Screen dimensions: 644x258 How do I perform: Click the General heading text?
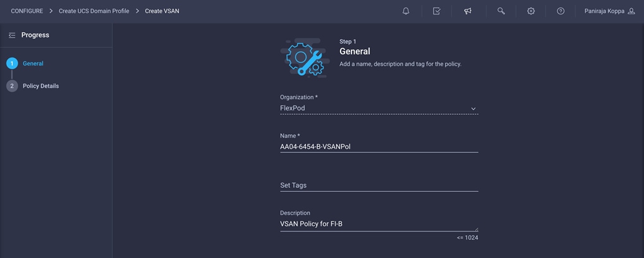click(x=355, y=51)
